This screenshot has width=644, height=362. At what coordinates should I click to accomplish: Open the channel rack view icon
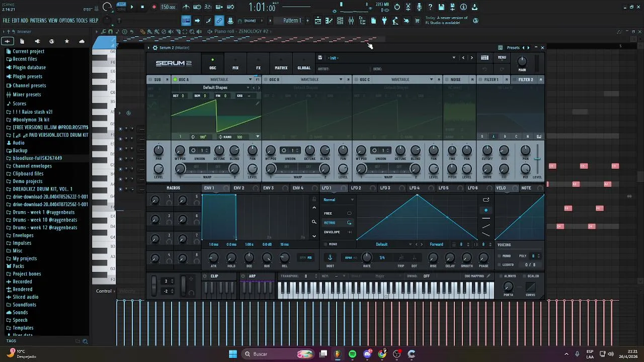pos(340,21)
